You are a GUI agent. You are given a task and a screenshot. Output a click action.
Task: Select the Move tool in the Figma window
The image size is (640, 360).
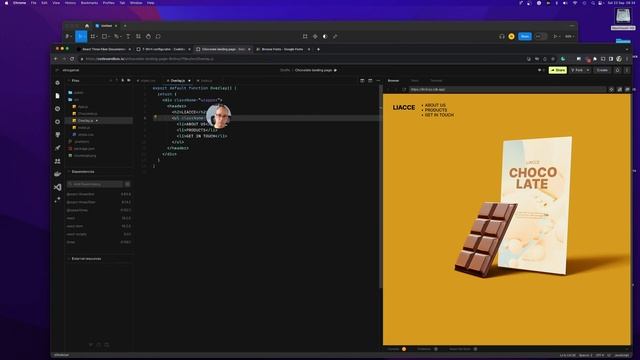(81, 36)
